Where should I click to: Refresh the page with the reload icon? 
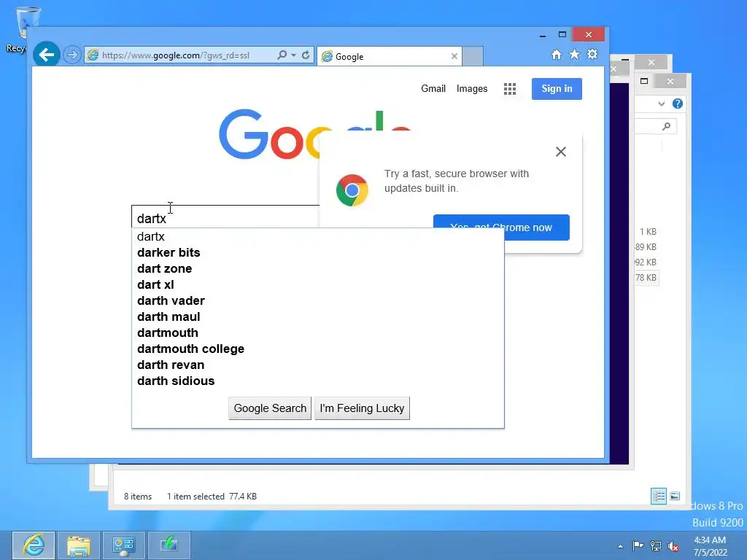coord(306,55)
